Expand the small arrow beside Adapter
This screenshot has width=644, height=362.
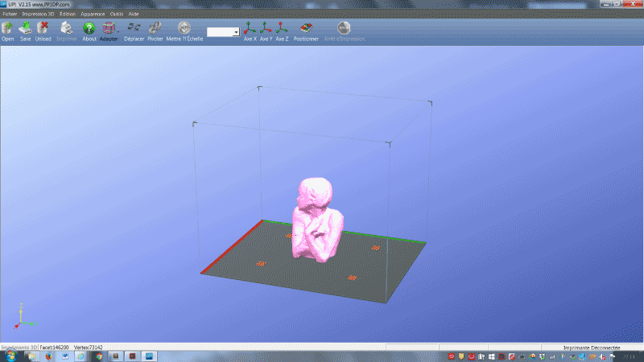118,31
